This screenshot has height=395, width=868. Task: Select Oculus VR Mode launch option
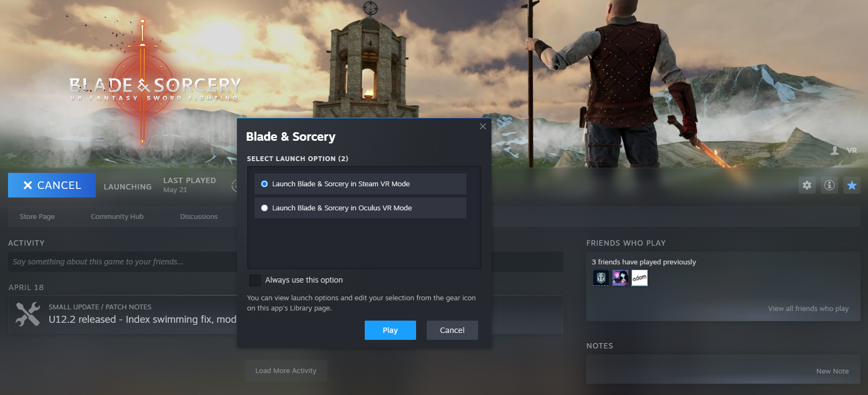360,208
